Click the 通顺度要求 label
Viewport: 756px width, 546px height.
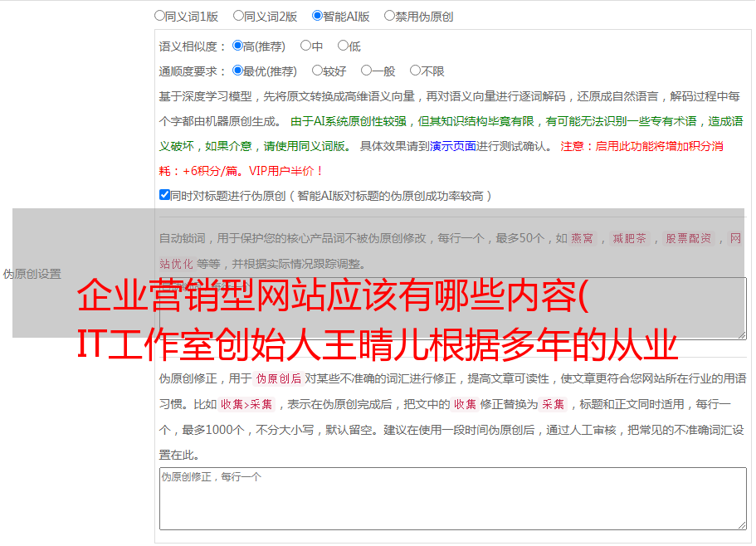tap(193, 72)
